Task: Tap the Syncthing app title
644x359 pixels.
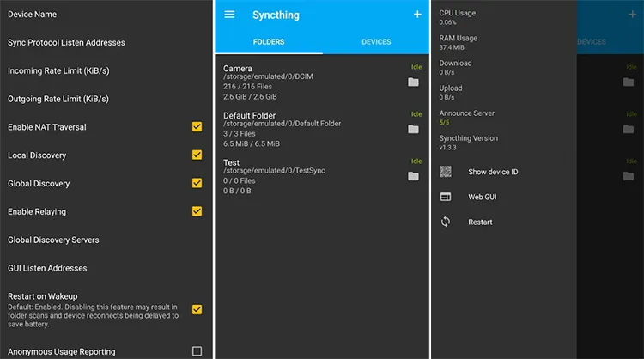Action: pos(276,15)
